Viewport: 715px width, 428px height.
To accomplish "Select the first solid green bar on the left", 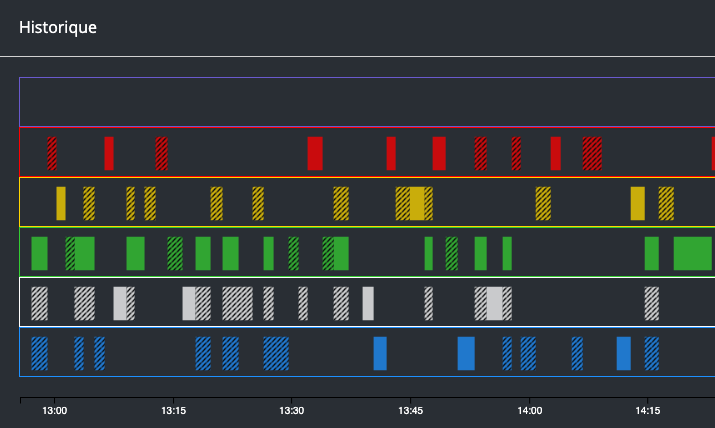I will click(x=40, y=253).
